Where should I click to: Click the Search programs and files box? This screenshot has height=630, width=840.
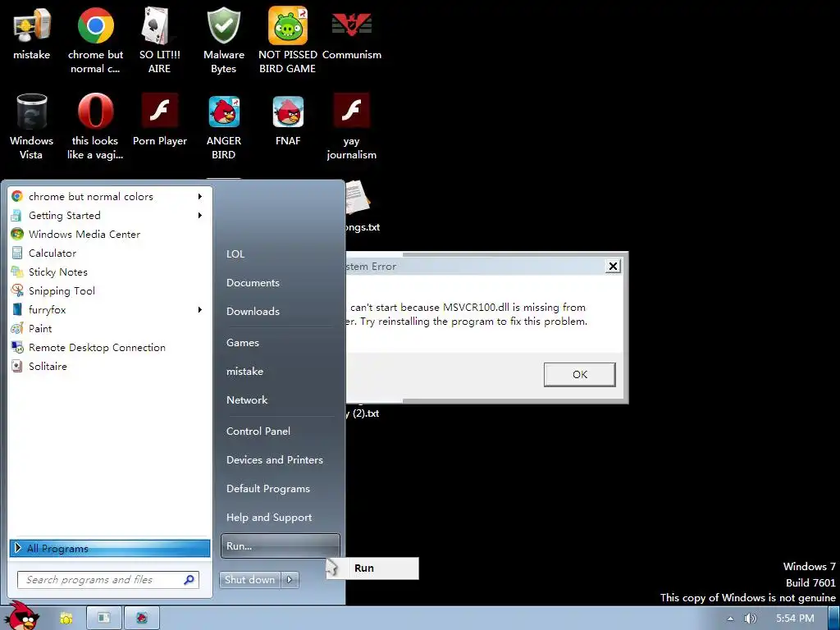point(108,580)
